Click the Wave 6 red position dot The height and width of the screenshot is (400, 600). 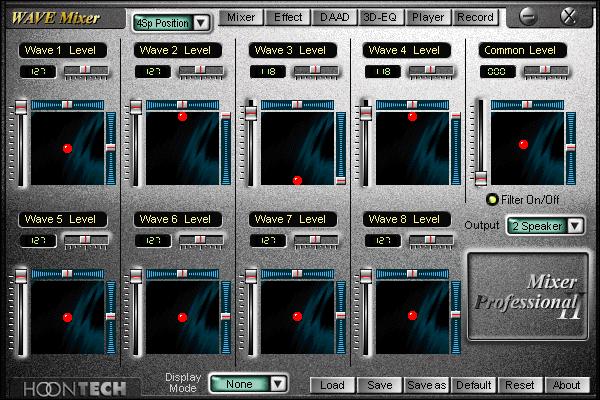pos(183,317)
